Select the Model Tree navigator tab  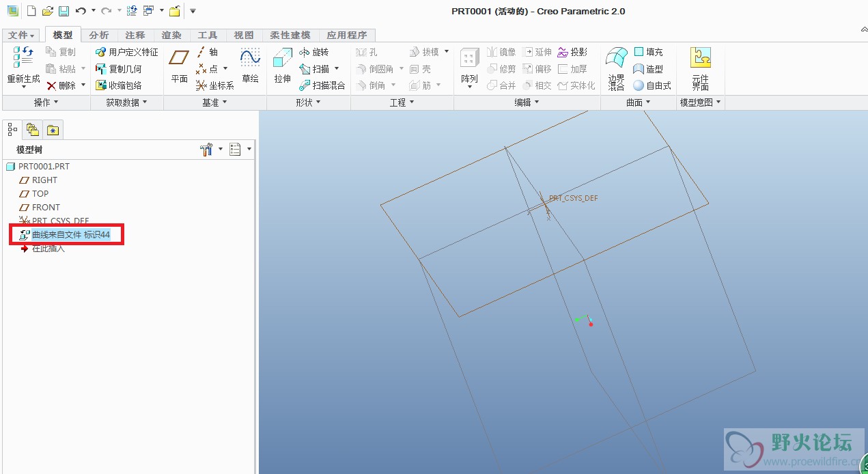(x=12, y=129)
